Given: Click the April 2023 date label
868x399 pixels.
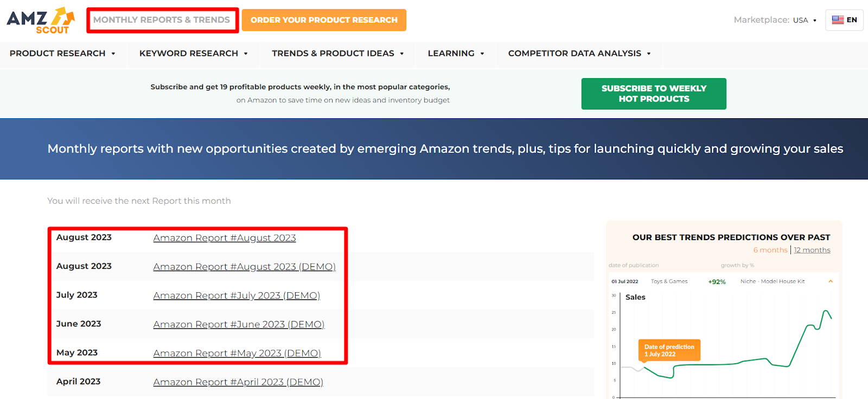Looking at the screenshot, I should coord(79,382).
